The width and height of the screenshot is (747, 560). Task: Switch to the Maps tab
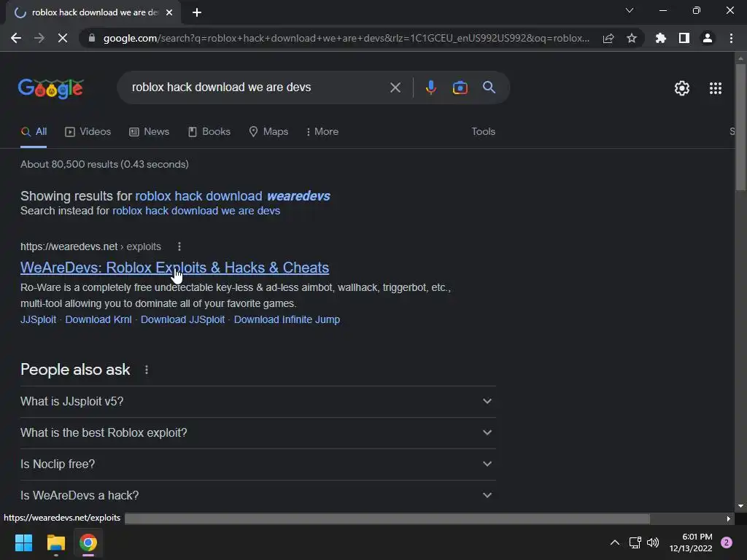click(x=268, y=132)
